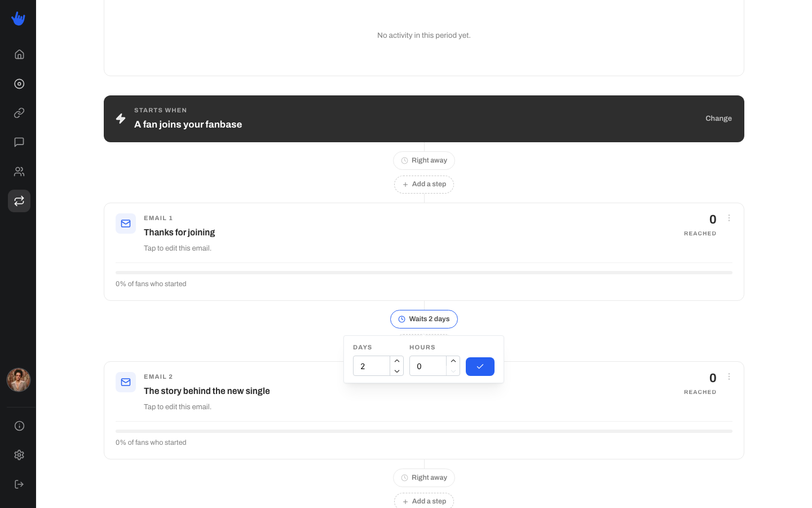Add a step after Email 2
Screen dimensions: 812x508
424,501
